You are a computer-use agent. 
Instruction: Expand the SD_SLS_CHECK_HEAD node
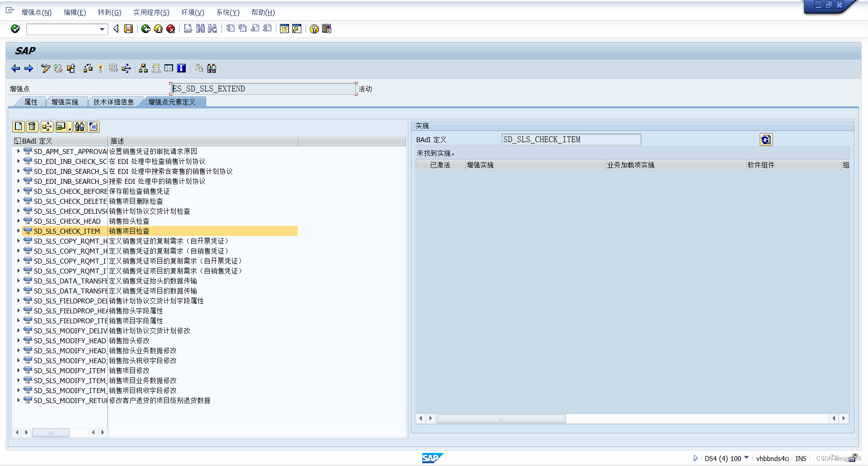click(x=18, y=221)
